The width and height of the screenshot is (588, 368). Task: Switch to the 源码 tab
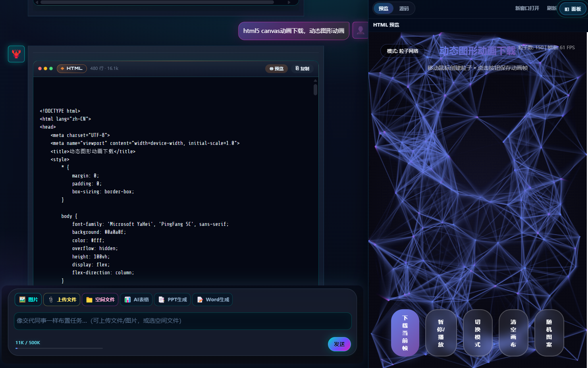tap(404, 8)
